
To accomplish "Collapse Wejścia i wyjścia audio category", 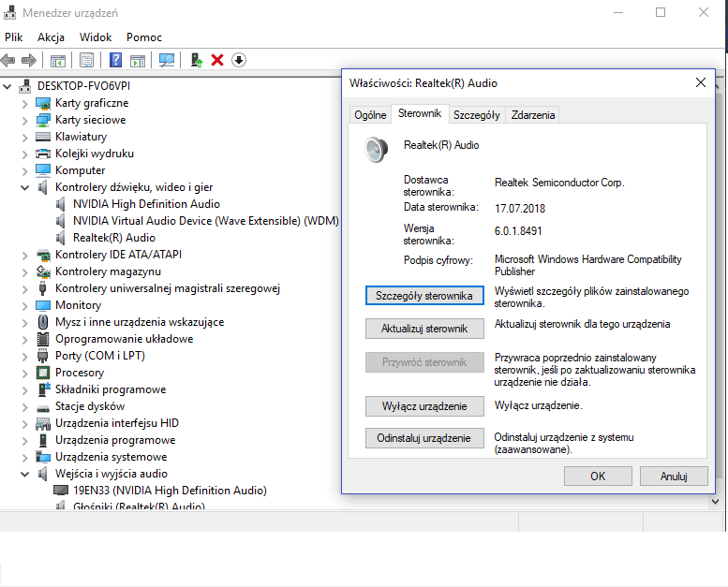I will (x=25, y=475).
